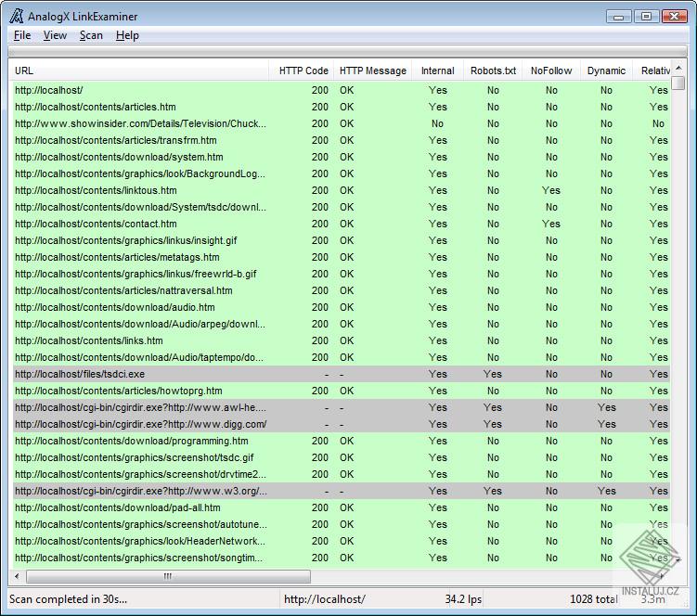Select the look/BackgroundLog... row
697x616 pixels.
(x=341, y=173)
